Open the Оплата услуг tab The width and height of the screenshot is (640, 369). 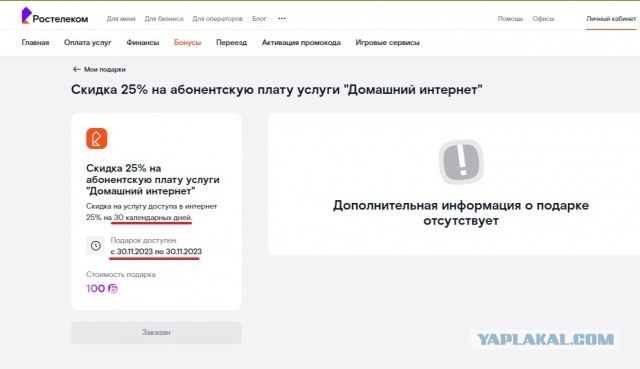pyautogui.click(x=88, y=42)
